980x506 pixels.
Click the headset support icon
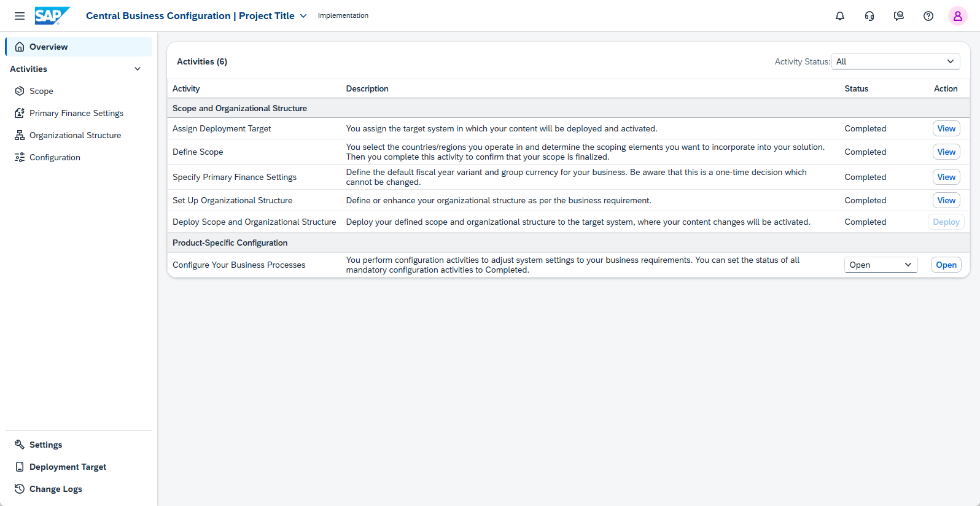869,16
